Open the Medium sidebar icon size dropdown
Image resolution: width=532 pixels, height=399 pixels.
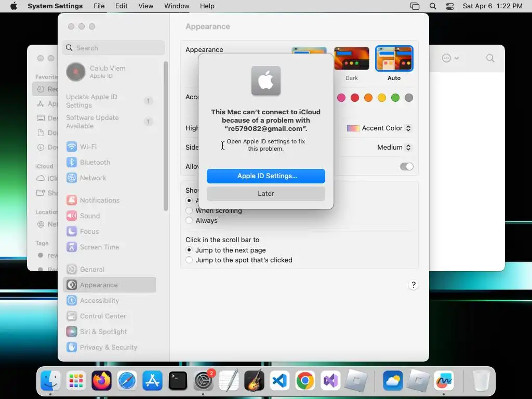(x=394, y=147)
